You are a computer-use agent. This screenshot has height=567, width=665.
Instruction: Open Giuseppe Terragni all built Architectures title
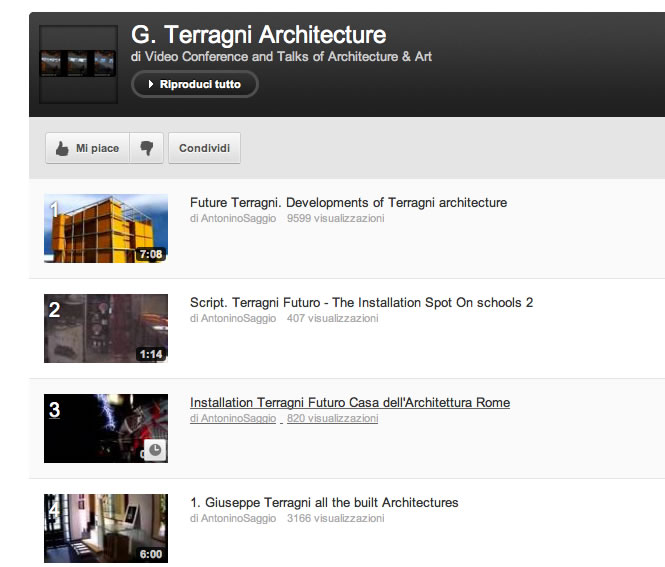coord(324,503)
